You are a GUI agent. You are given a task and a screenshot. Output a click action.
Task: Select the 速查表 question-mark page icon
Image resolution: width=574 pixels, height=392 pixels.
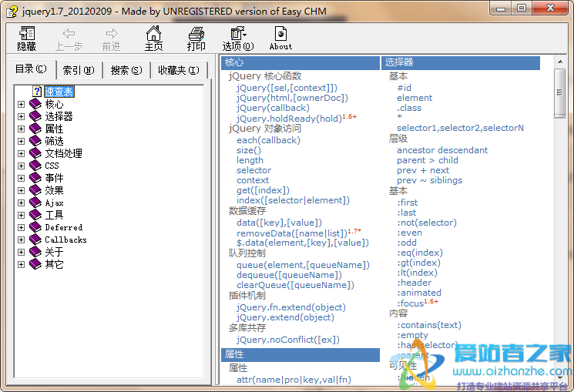pyautogui.click(x=37, y=92)
